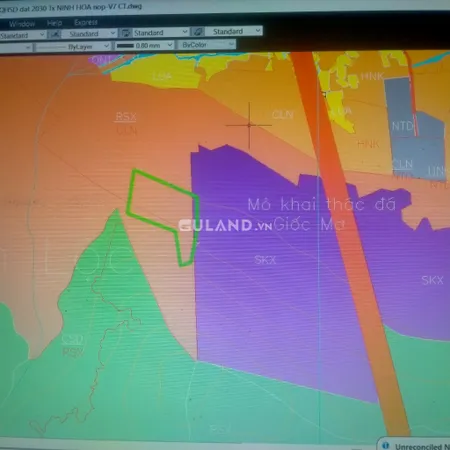Select the HNK label below the yellow LUA patch
The width and height of the screenshot is (450, 450).
(x=368, y=144)
